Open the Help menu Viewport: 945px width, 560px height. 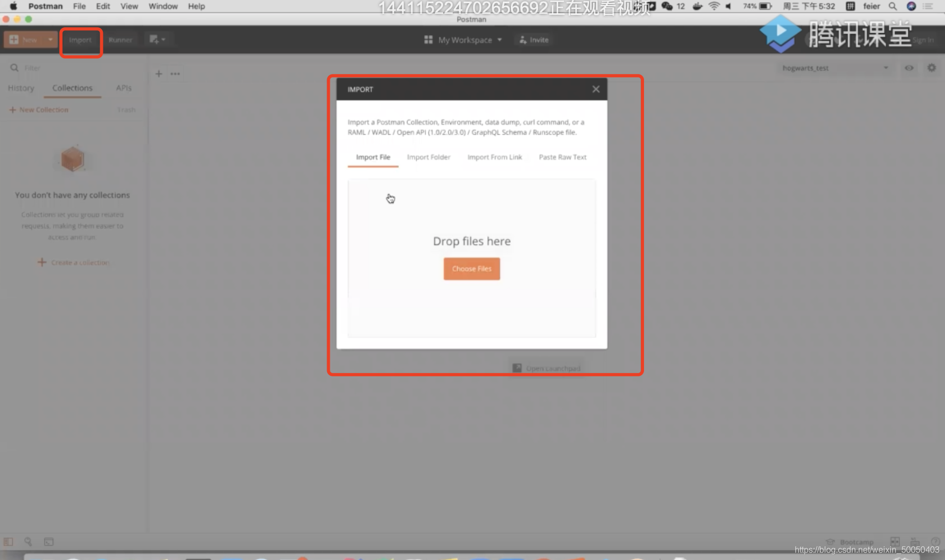pos(197,6)
